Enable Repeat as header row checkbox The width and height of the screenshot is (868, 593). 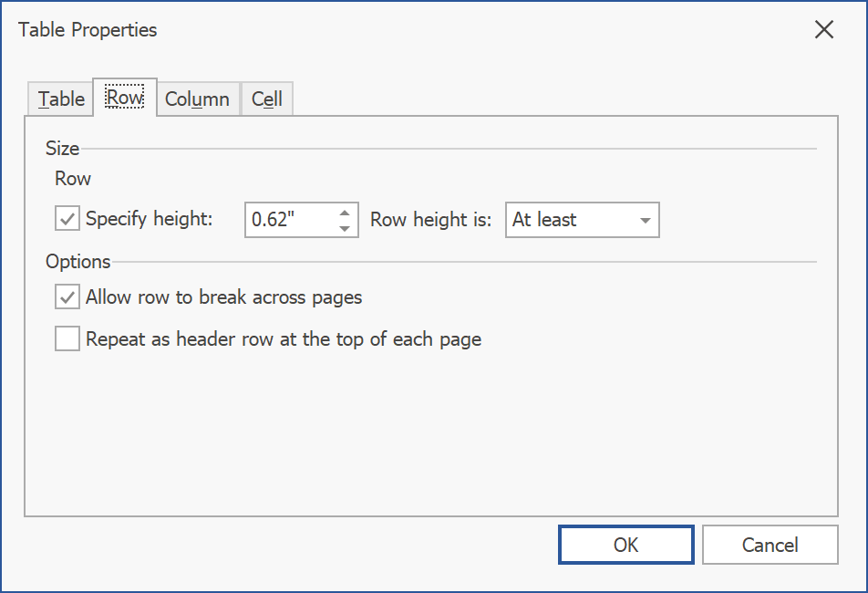click(67, 339)
